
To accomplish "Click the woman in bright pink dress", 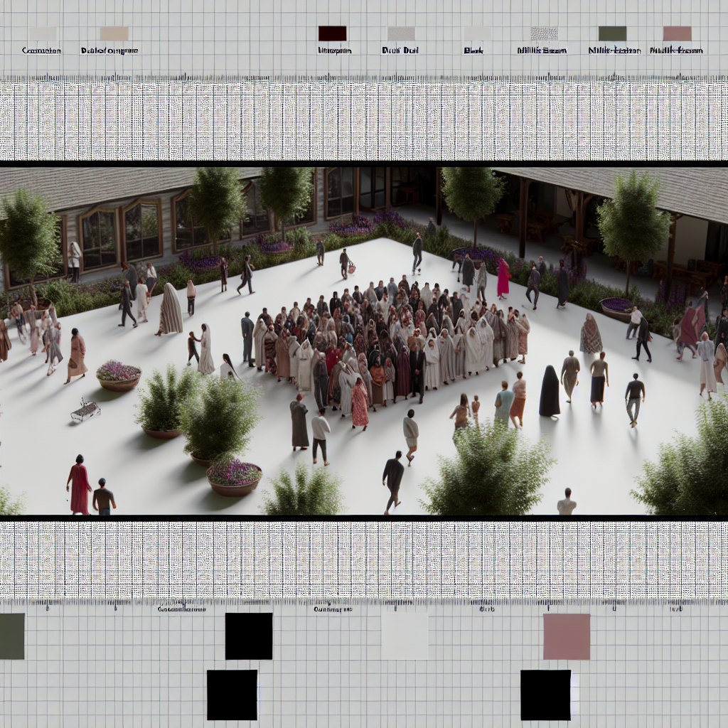I will 503,278.
